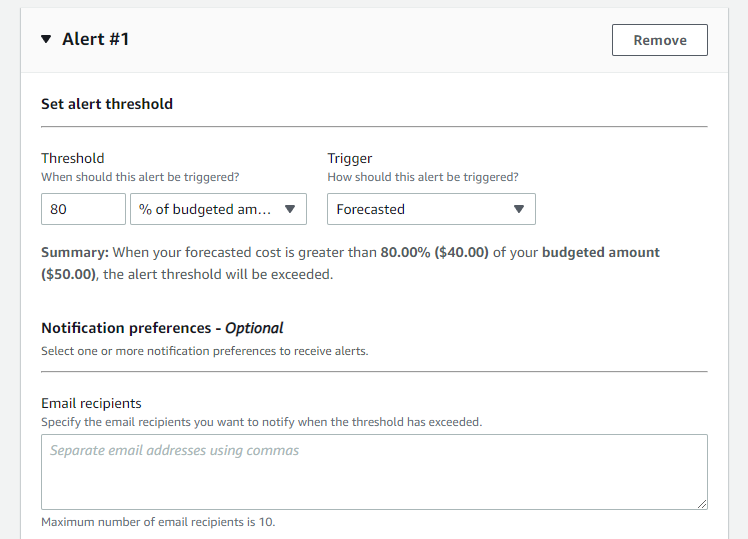
Task: Click the 'Notification preferences - Optional' heading
Action: click(x=162, y=328)
